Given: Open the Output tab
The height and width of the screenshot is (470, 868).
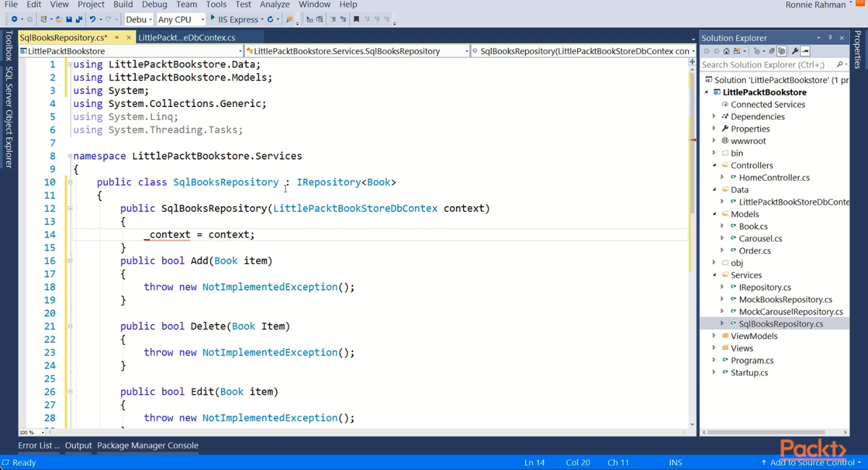Looking at the screenshot, I should click(79, 445).
